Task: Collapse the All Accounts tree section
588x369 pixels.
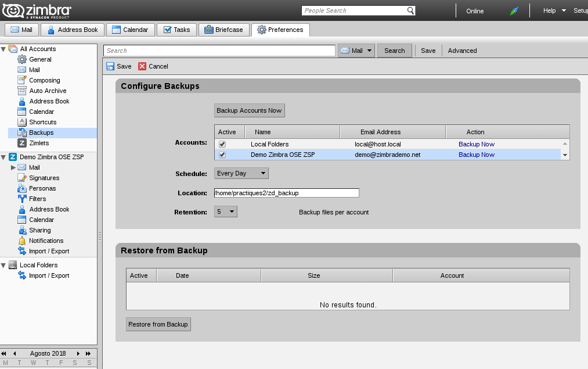Action: pos(3,49)
